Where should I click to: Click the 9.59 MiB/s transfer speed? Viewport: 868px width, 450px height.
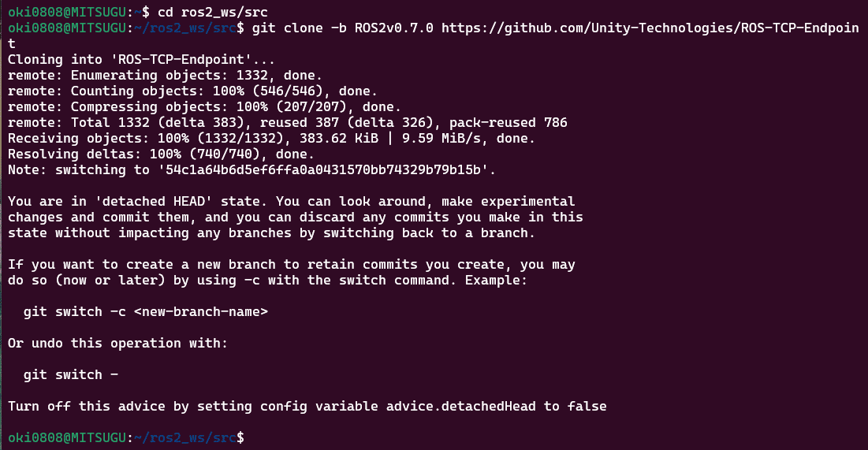click(450, 138)
